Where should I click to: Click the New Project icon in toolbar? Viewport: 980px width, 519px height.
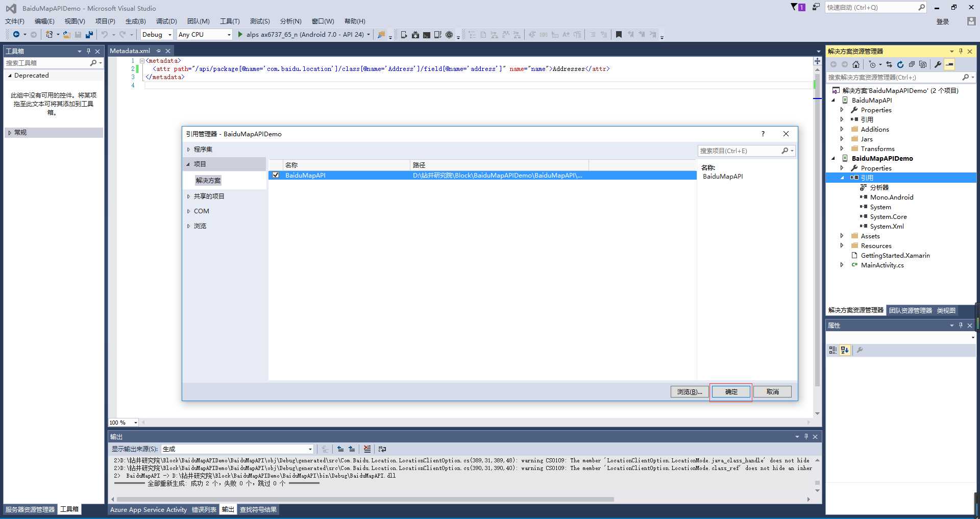tap(49, 35)
